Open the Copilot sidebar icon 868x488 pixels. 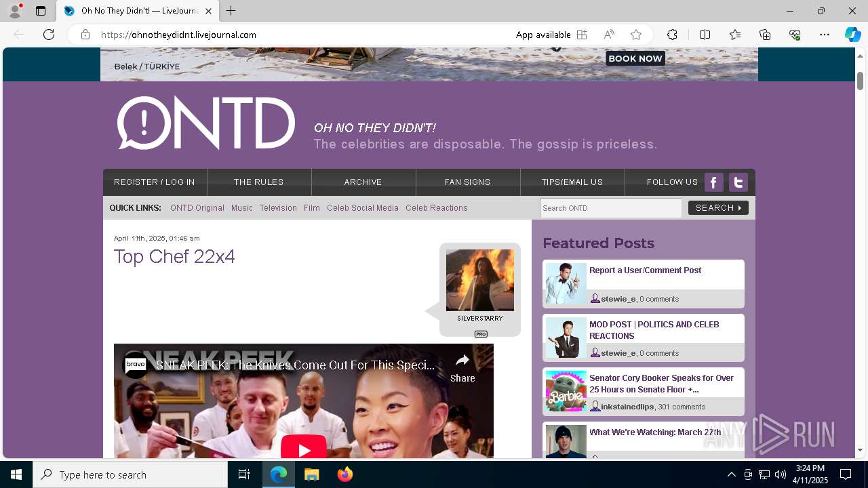[852, 35]
